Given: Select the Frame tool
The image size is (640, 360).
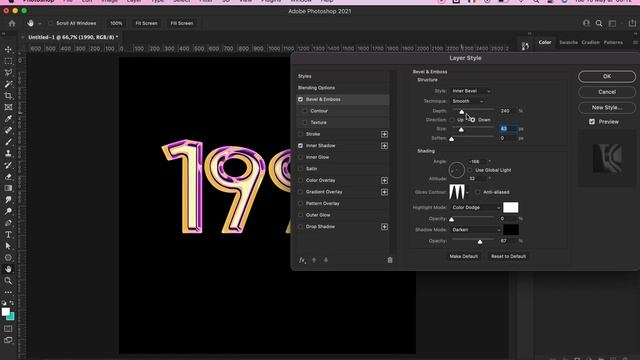Looking at the screenshot, I should coord(8,107).
